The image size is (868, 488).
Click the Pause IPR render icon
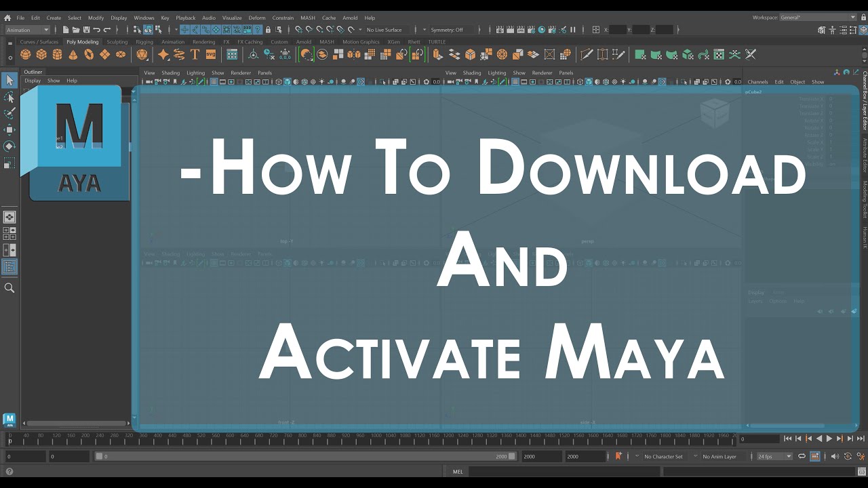(x=573, y=30)
